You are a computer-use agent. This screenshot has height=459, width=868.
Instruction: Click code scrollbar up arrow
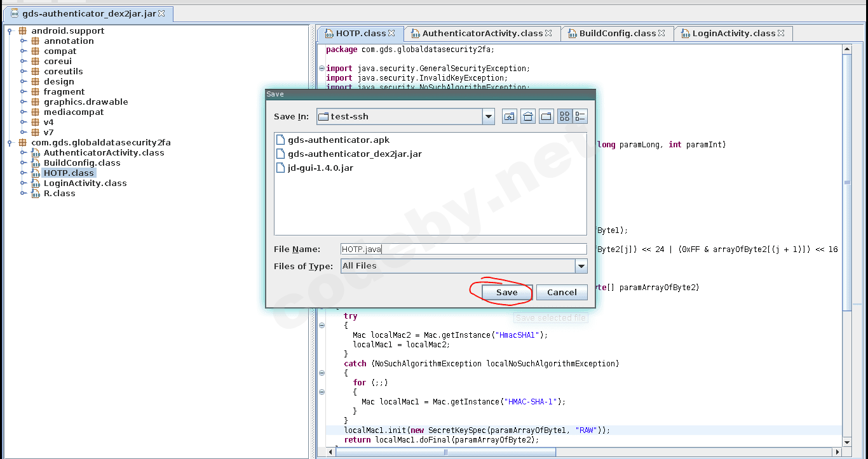(x=847, y=49)
